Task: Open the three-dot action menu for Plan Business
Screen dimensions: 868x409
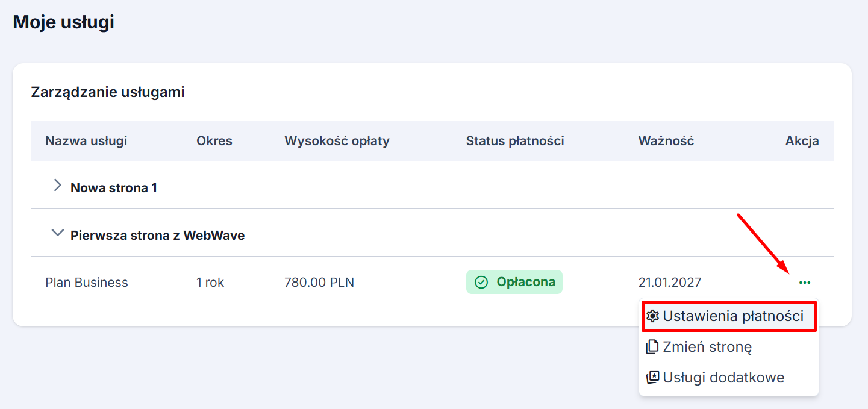Action: [x=804, y=282]
